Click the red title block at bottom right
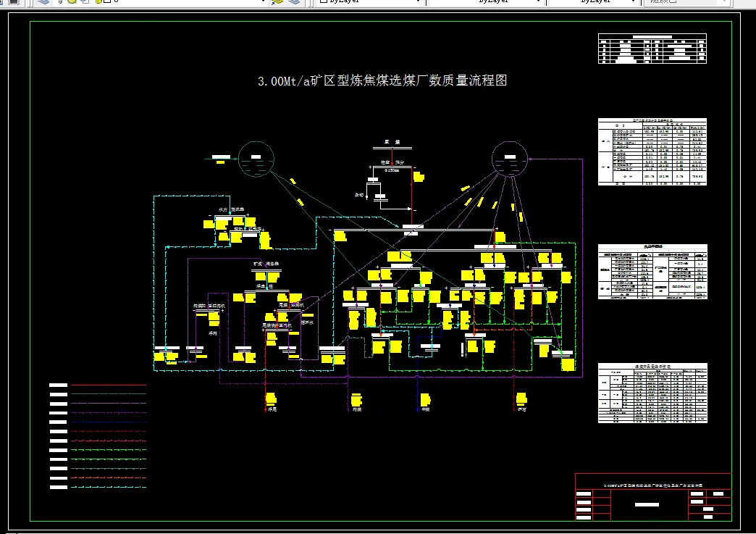Image resolution: width=756 pixels, height=534 pixels. pyautogui.click(x=653, y=497)
